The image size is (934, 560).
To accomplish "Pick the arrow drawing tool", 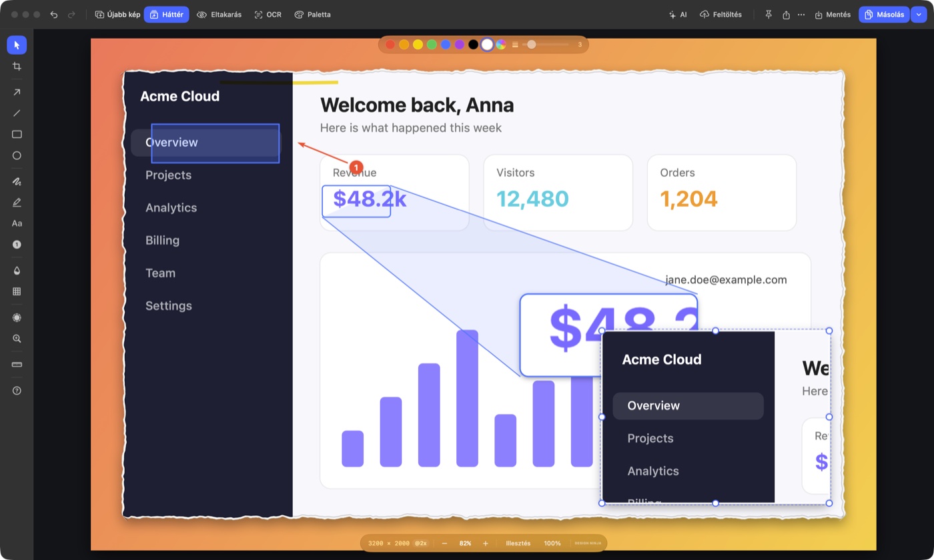I will [x=17, y=92].
